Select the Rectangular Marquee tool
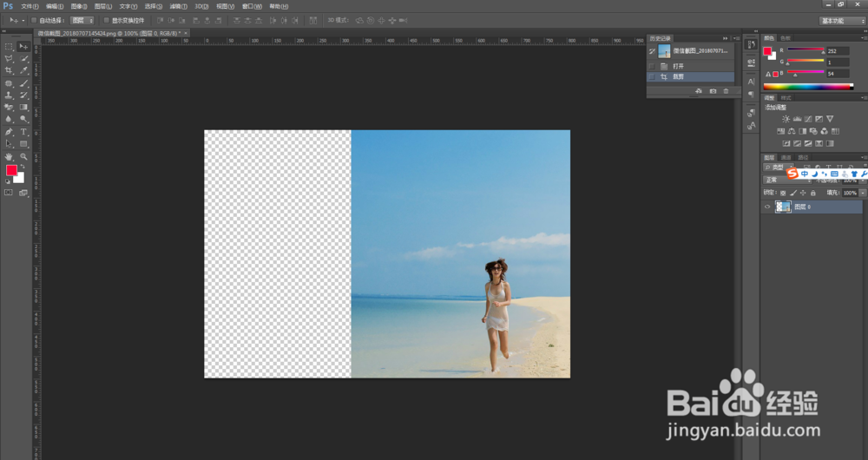 click(x=9, y=47)
